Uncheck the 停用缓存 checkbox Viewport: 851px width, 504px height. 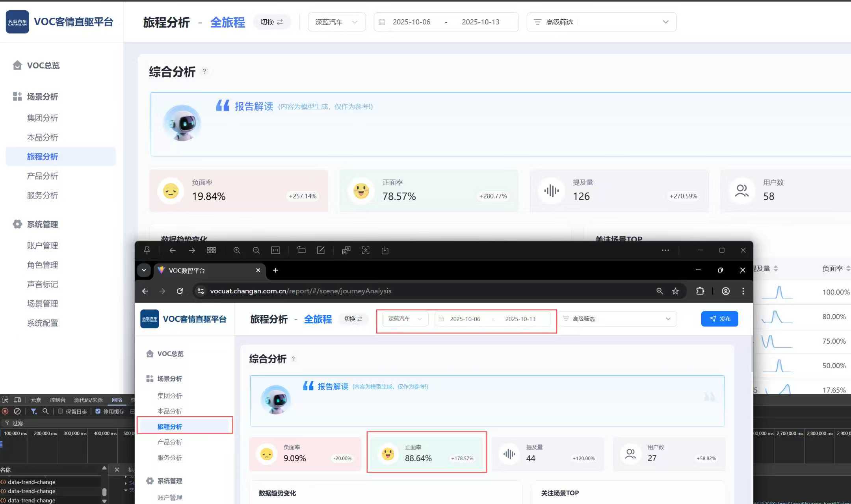click(98, 411)
